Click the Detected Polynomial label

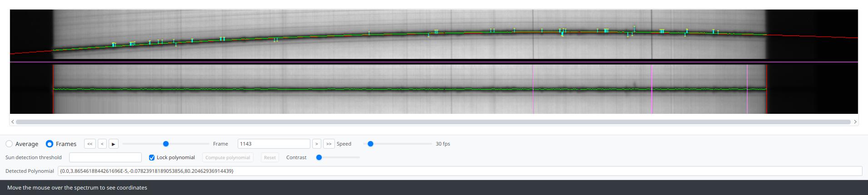click(30, 171)
